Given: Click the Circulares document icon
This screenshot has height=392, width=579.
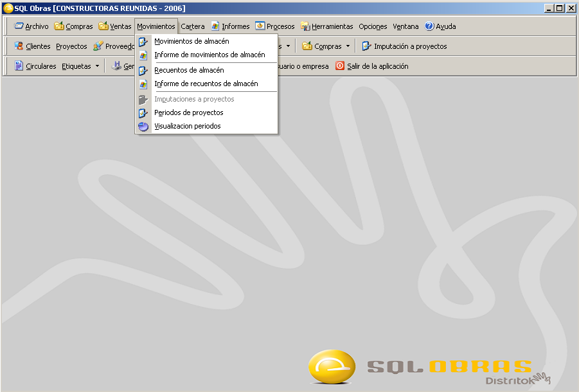Looking at the screenshot, I should 19,66.
